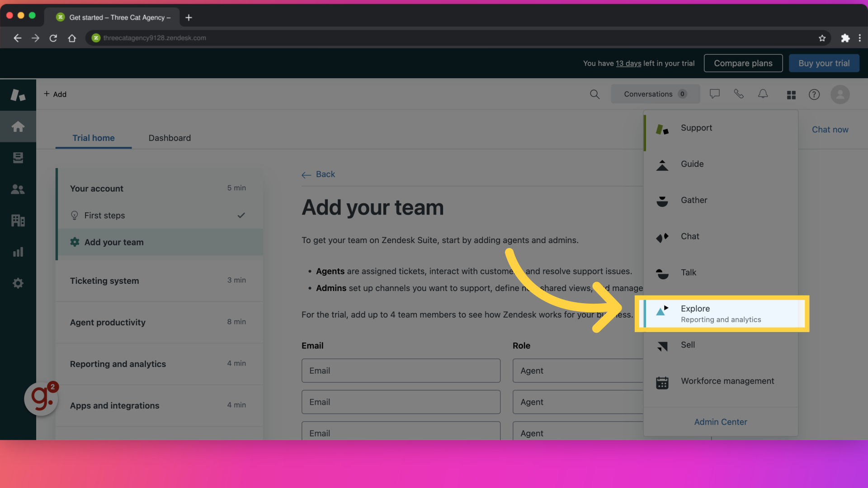Image resolution: width=868 pixels, height=488 pixels.
Task: Click the Admin Center link
Action: pos(720,421)
